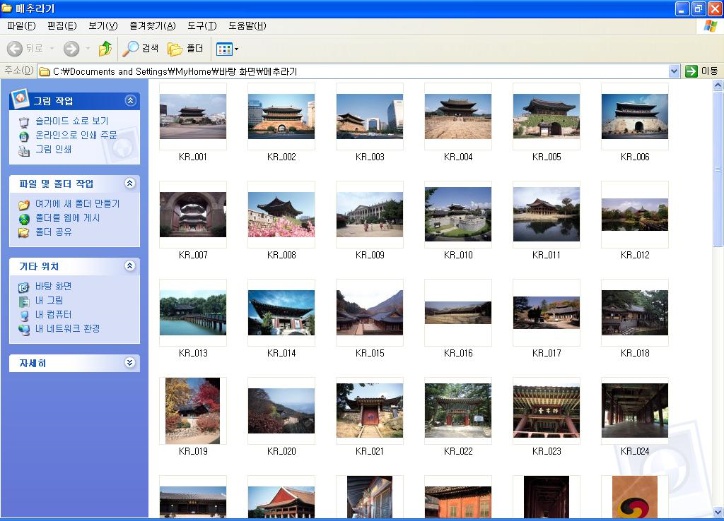Collapse the 파일 및 폴더 작업 panel
The image size is (724, 521).
point(130,184)
